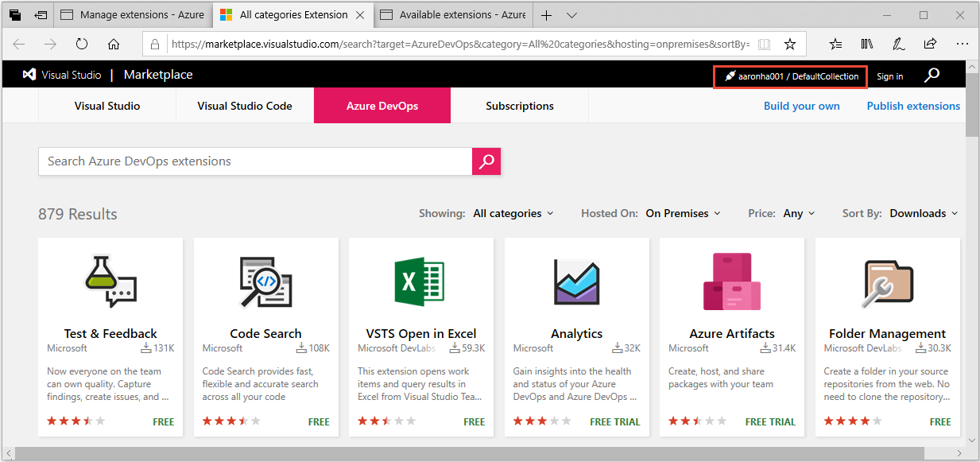The width and height of the screenshot is (980, 462).
Task: Click the browser address bar URL
Action: click(x=460, y=45)
